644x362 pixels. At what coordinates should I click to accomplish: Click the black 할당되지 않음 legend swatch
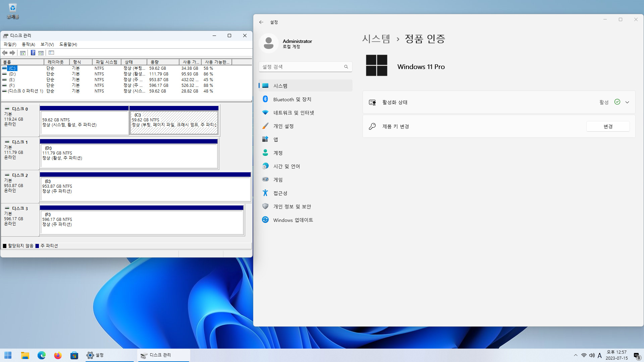5,246
